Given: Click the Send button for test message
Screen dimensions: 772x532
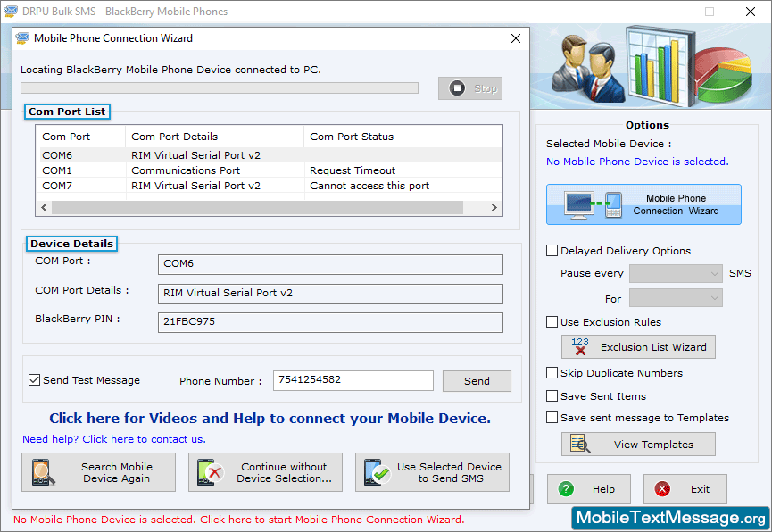Looking at the screenshot, I should [x=477, y=381].
